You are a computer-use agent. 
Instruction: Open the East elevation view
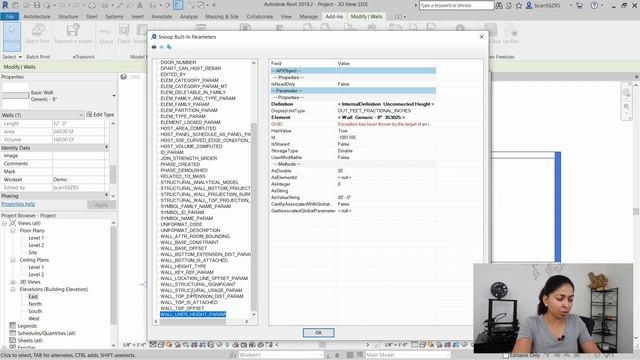tap(33, 297)
